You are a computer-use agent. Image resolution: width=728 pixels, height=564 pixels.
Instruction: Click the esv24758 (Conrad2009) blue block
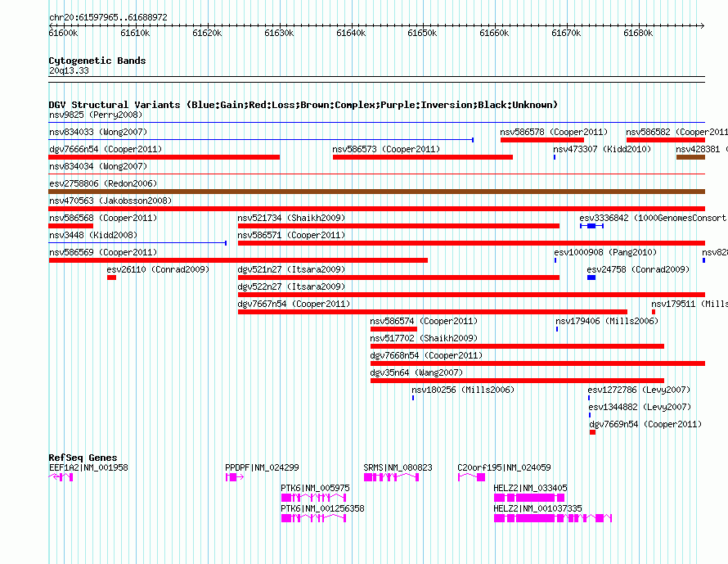point(591,277)
